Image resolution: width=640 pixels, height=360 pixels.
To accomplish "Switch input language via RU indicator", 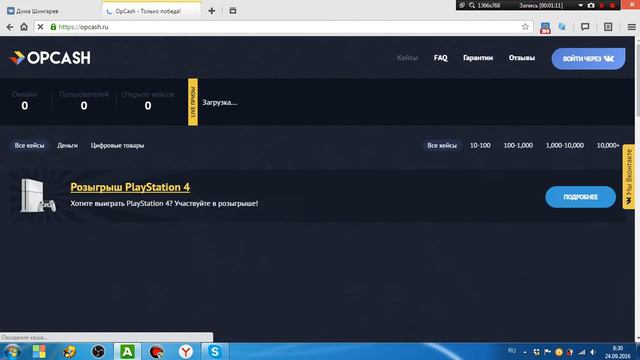I will [512, 351].
